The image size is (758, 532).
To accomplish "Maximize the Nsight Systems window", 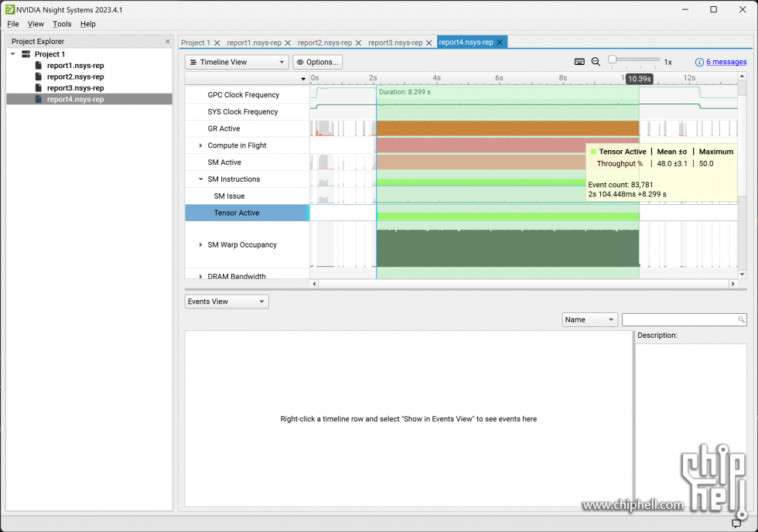I will [x=713, y=9].
